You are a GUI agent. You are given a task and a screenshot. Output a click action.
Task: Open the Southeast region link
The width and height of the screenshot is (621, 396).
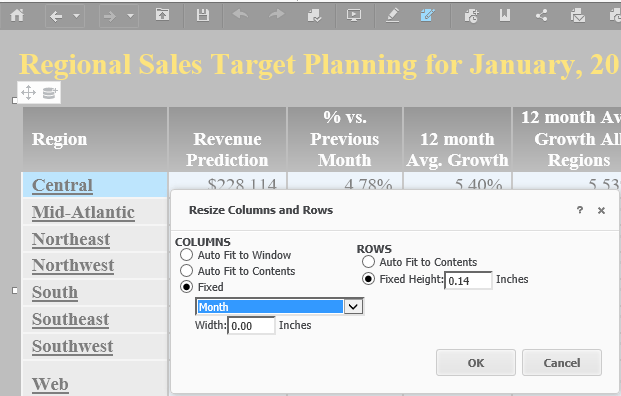(x=70, y=319)
